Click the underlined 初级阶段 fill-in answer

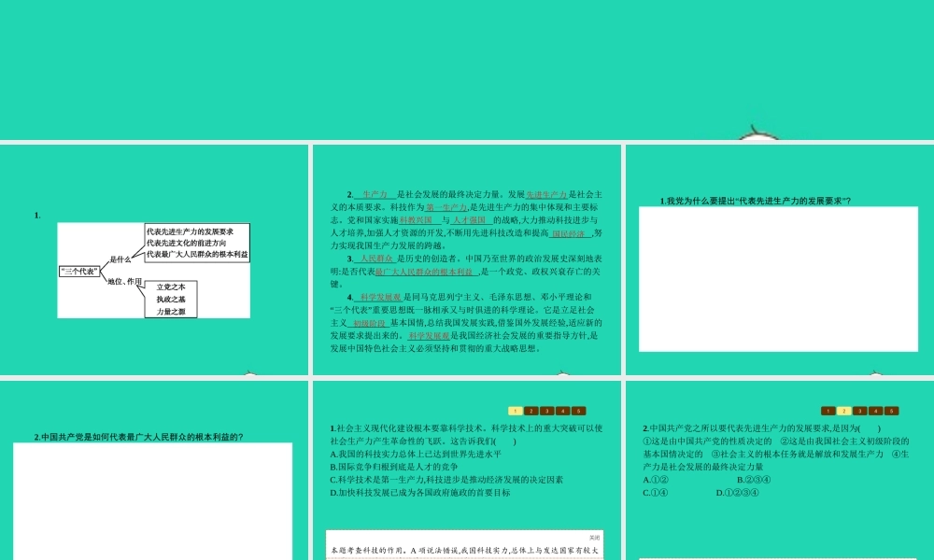click(x=369, y=323)
